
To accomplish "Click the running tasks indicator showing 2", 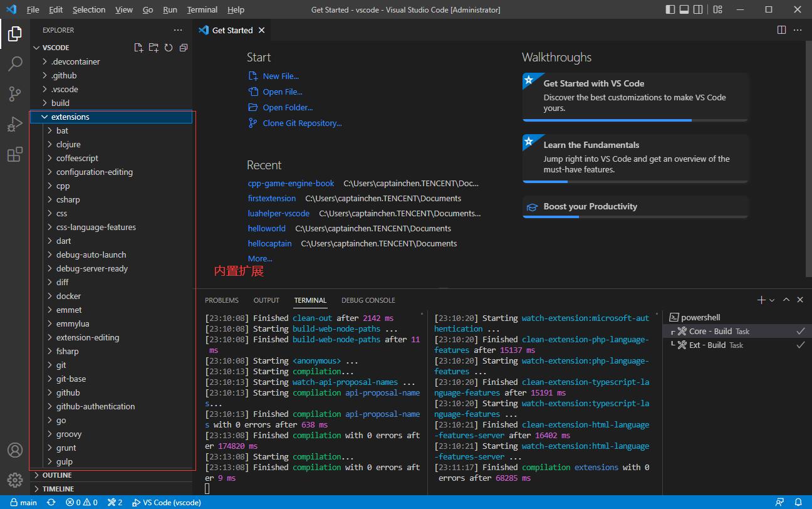I will pos(115,502).
